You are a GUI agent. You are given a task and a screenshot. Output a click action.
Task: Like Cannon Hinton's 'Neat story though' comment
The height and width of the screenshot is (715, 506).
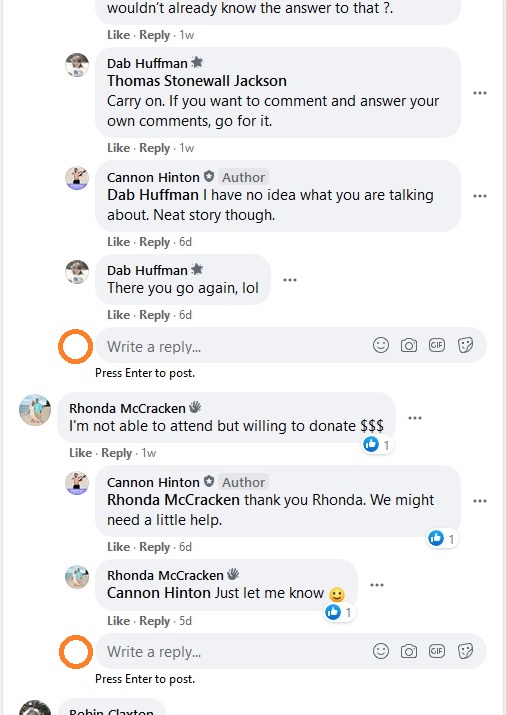pos(119,242)
